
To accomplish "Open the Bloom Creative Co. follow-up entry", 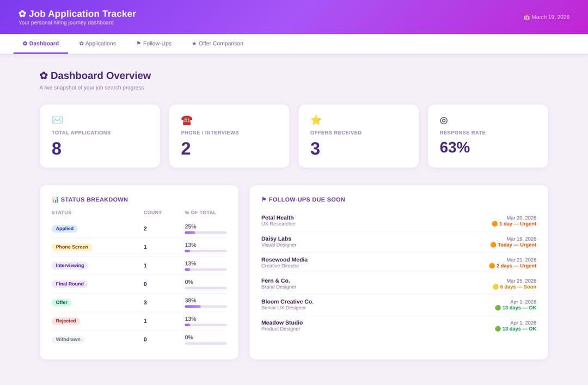I will (x=399, y=305).
